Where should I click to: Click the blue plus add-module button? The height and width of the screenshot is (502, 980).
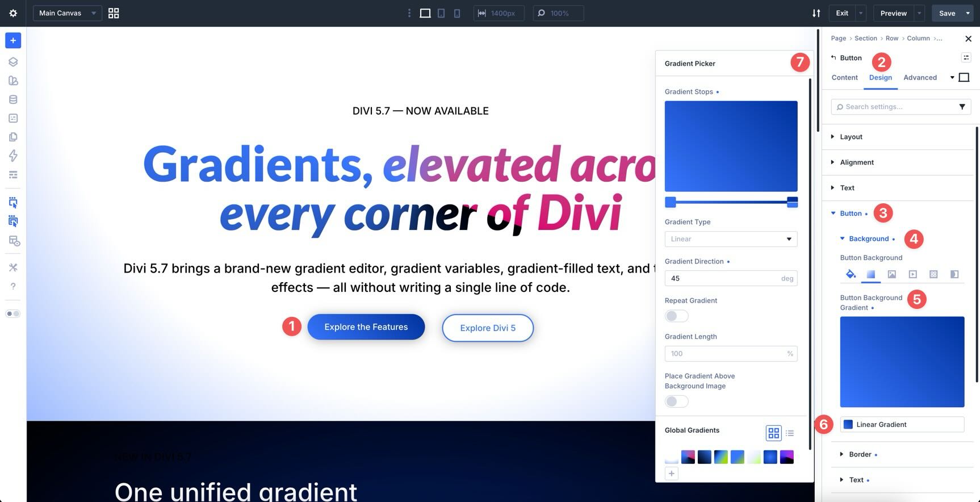(x=13, y=40)
